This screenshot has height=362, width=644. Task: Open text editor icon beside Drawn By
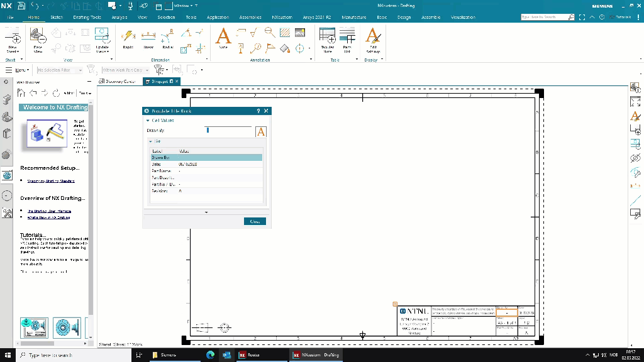261,131
